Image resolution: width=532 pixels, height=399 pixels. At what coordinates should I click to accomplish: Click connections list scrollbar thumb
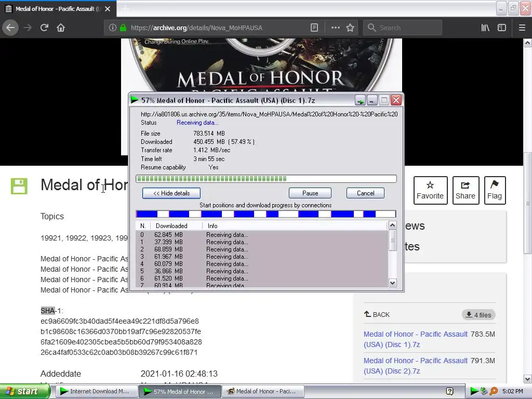393,240
